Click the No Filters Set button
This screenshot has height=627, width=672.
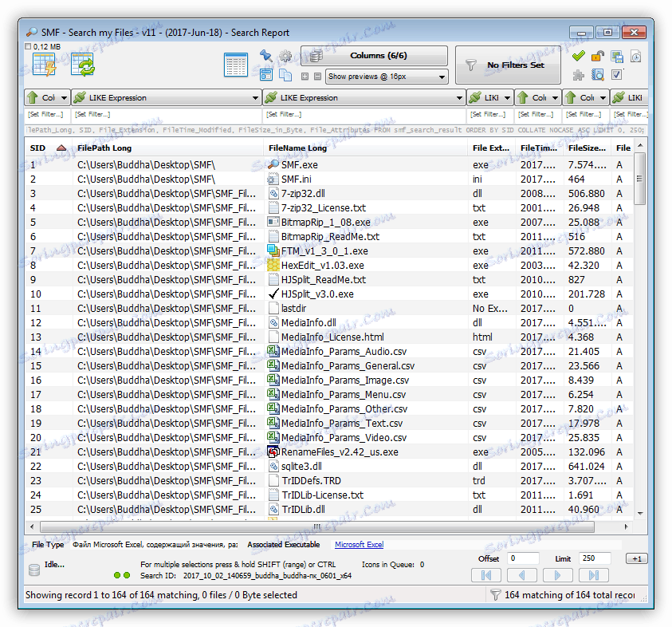click(x=508, y=65)
